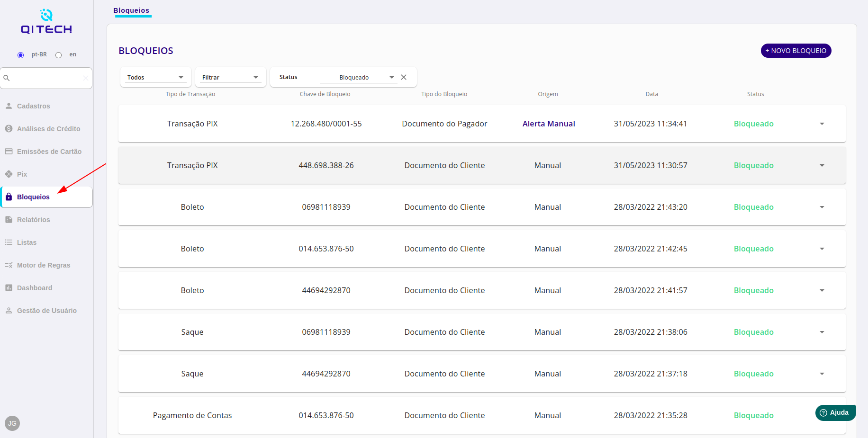This screenshot has width=868, height=438.
Task: Click the Cadastros person icon
Action: pos(9,106)
